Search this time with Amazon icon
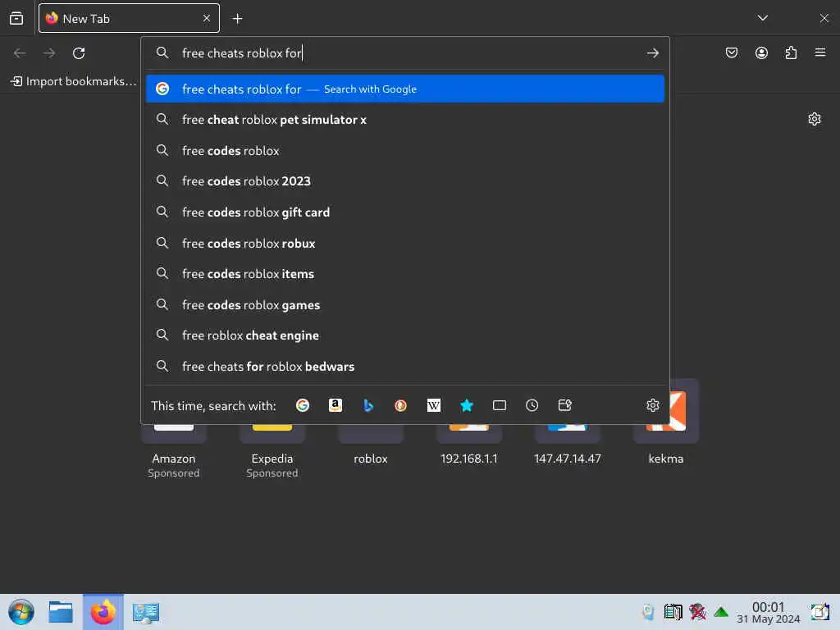Viewport: 840px width, 630px height. (x=336, y=405)
